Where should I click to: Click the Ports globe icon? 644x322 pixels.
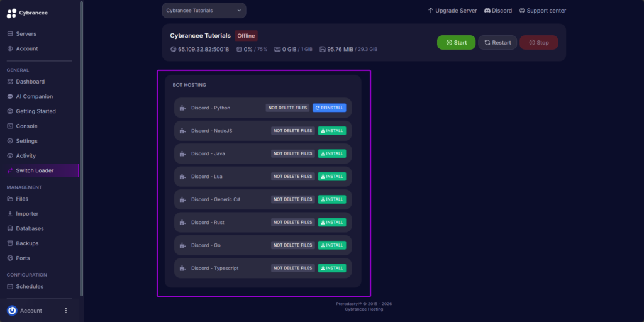[x=10, y=258]
